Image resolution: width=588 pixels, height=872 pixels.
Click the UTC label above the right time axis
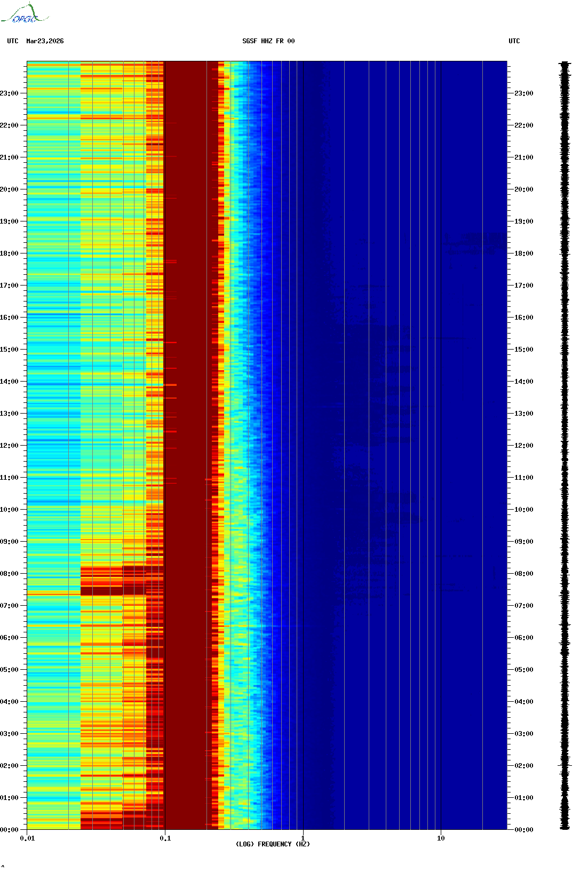(514, 41)
